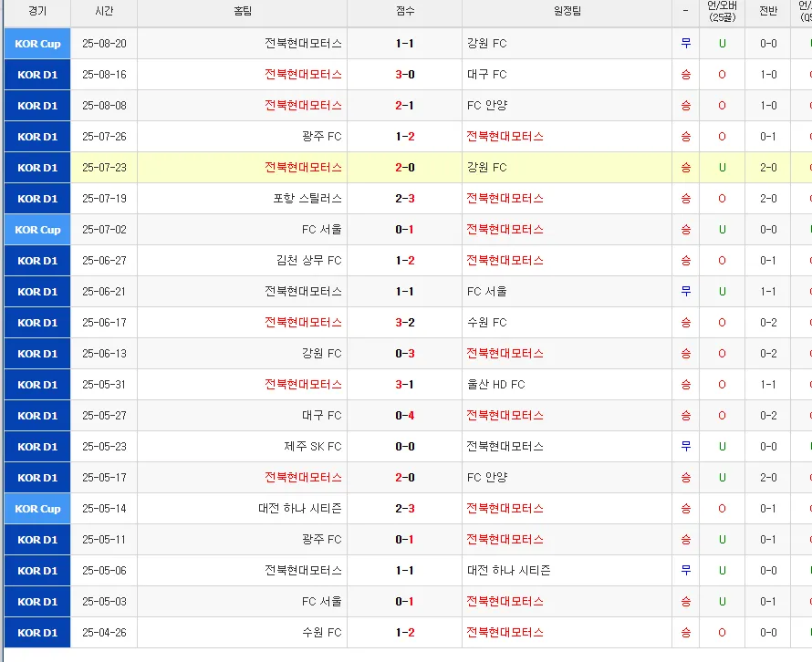Select the 시간 column header
The image size is (812, 662).
tap(104, 11)
